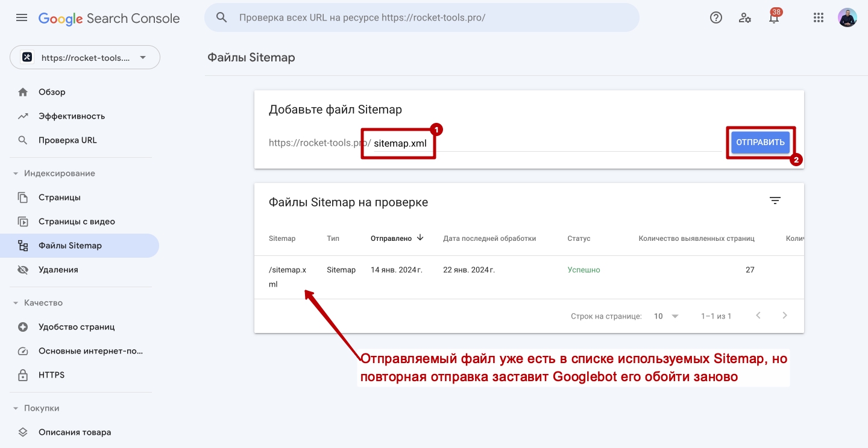Click the 1–1 из 1 pagination text
The height and width of the screenshot is (448, 868).
pos(716,316)
